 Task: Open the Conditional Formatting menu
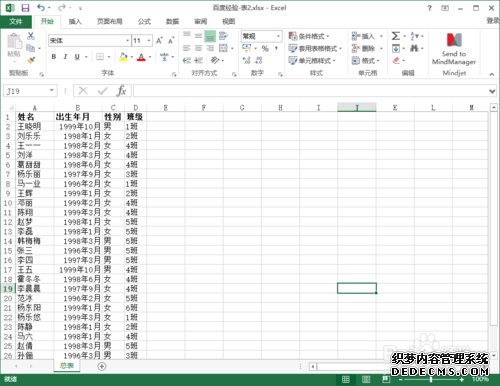[x=309, y=36]
